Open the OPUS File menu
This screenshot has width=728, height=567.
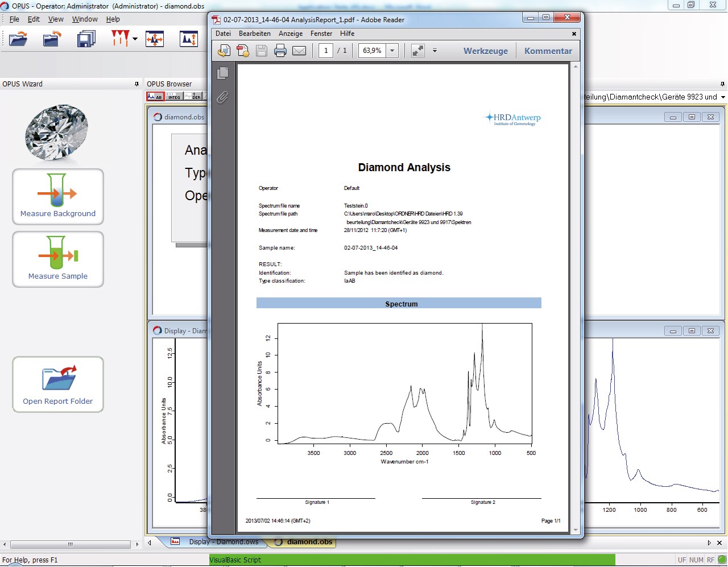tap(15, 19)
